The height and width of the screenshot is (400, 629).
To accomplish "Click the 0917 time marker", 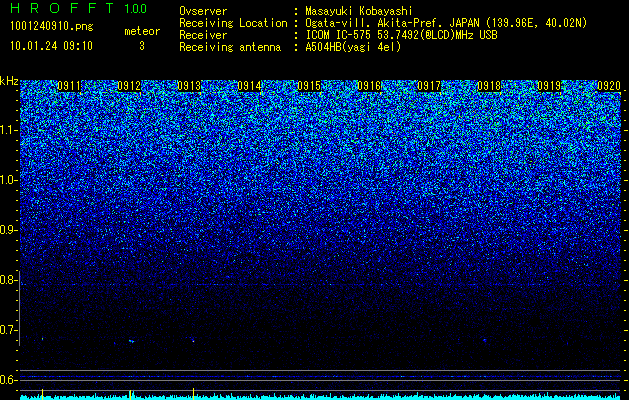I will pyautogui.click(x=429, y=86).
